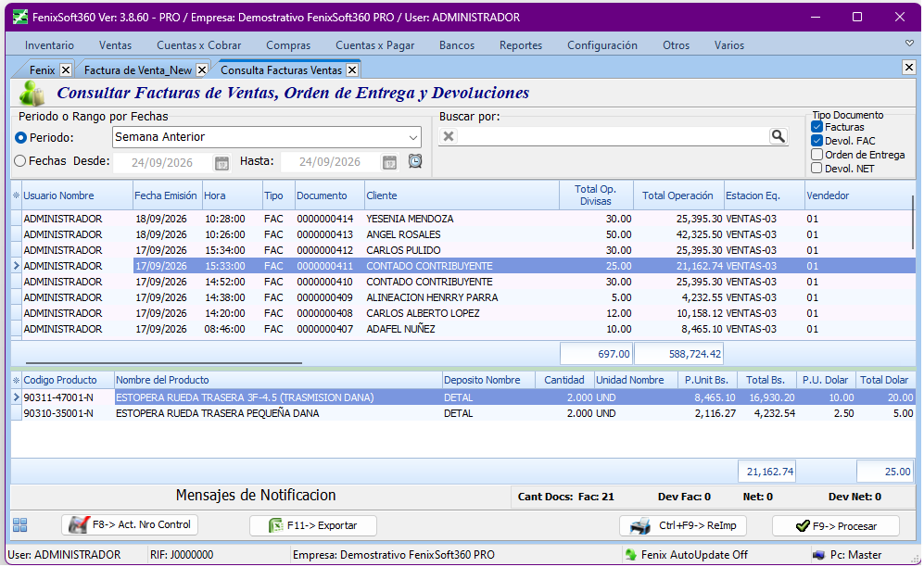Enable the Orden de Entrega checkbox
The width and height of the screenshot is (924, 567).
coord(816,155)
